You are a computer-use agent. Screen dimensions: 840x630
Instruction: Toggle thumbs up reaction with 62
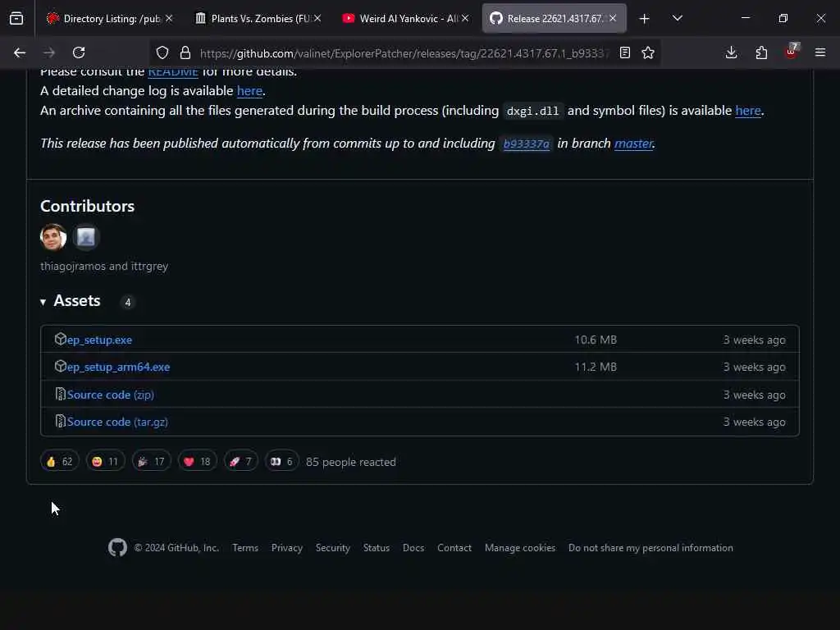(x=59, y=461)
